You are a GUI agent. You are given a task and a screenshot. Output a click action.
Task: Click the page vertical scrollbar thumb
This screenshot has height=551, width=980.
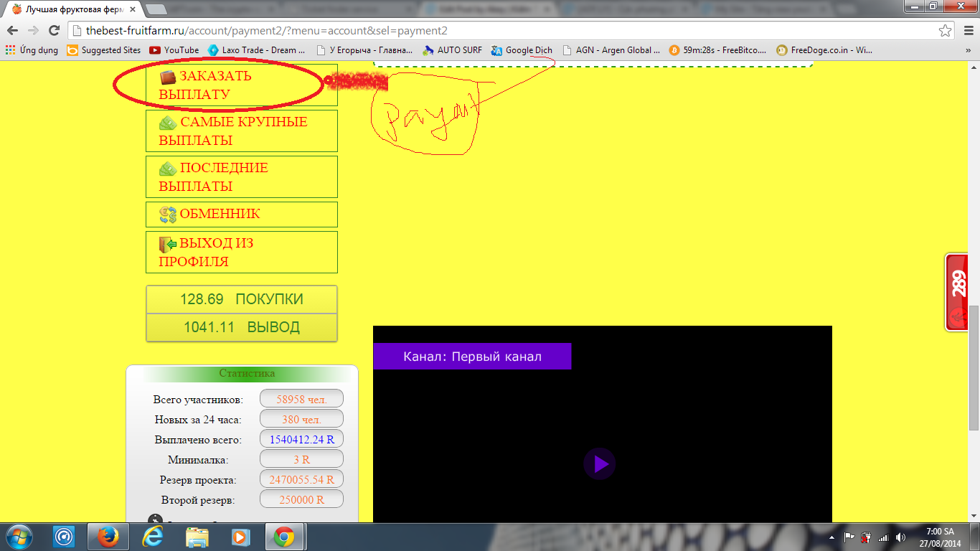pyautogui.click(x=974, y=367)
